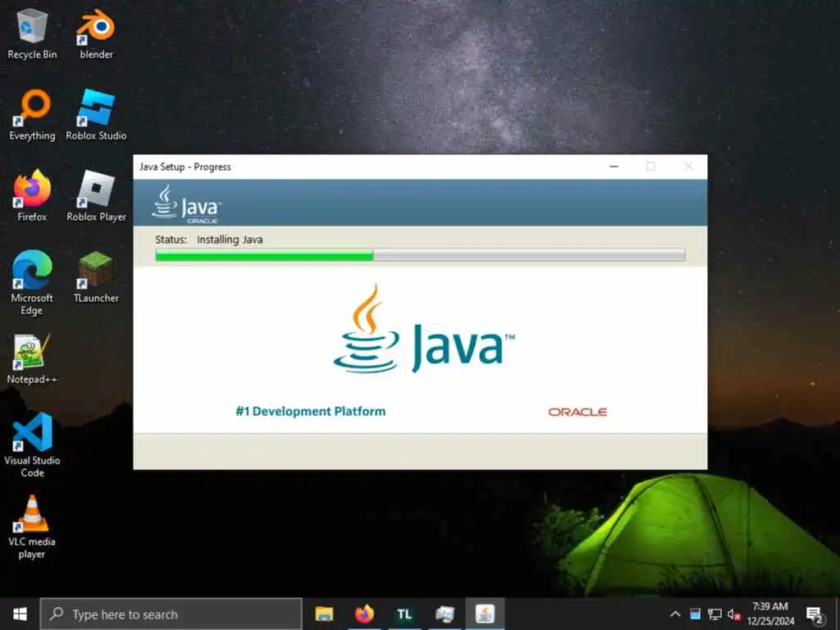
Task: Select the Notepad++ desktop shortcut
Action: click(32, 359)
